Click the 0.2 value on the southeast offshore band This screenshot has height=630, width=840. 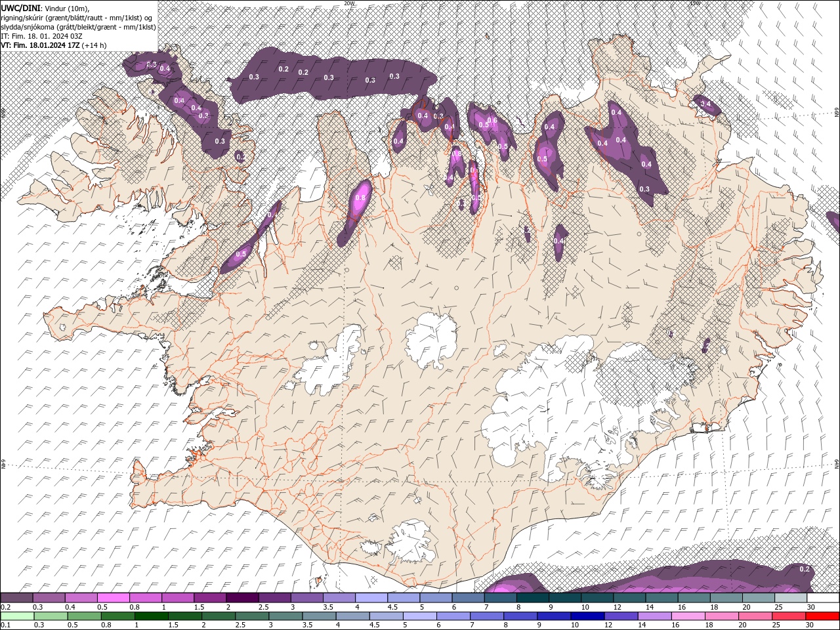(x=805, y=569)
